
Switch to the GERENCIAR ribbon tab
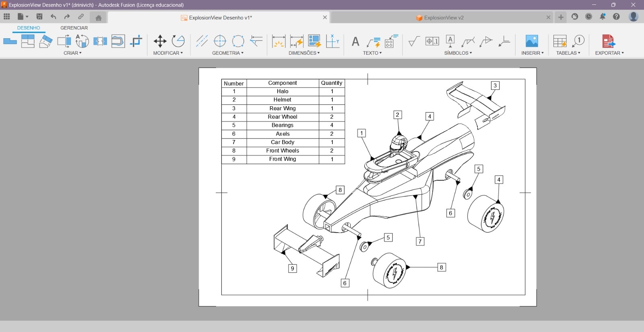point(74,28)
